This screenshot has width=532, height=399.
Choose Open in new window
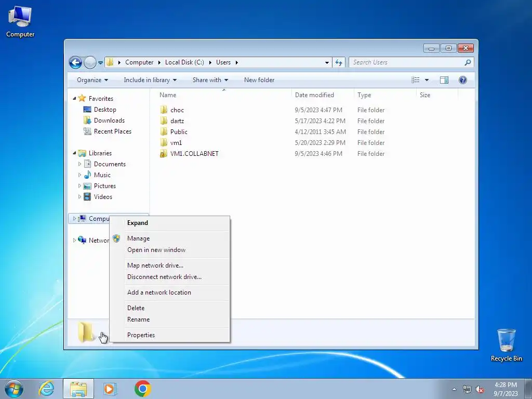(x=170, y=250)
